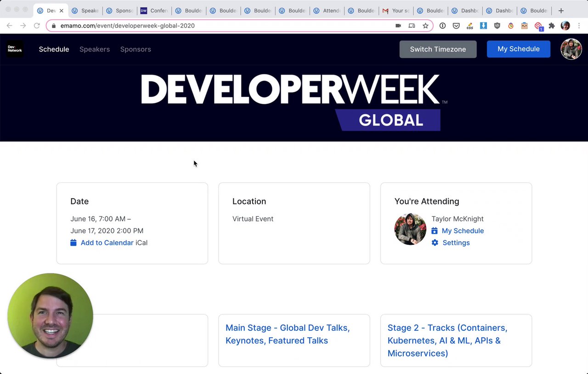Reload the page with the refresh icon

[37, 26]
